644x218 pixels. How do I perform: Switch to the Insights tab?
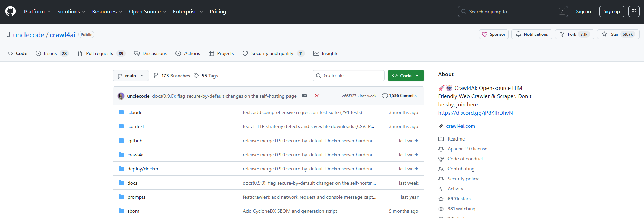click(x=326, y=53)
